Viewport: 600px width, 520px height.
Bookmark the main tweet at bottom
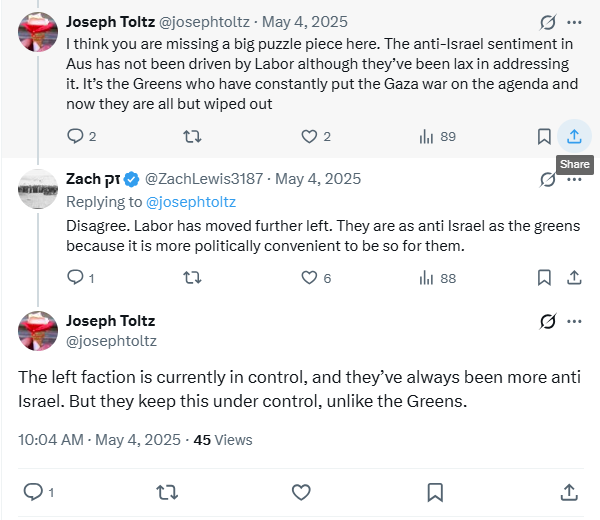[x=435, y=492]
